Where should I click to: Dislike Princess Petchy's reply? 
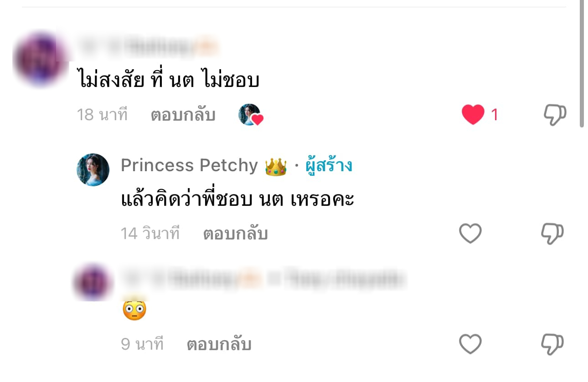552,234
